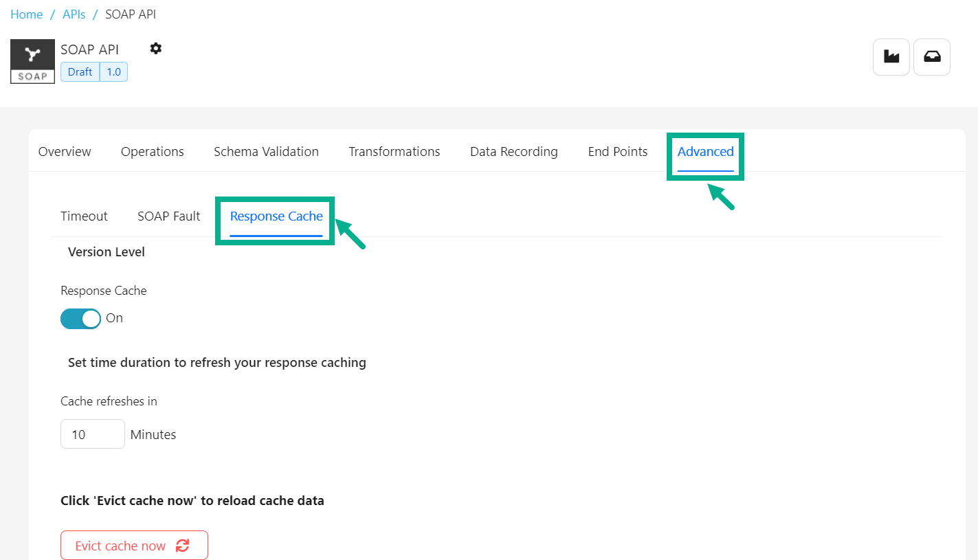The image size is (978, 560).
Task: Open the Operations tab
Action: click(x=152, y=152)
